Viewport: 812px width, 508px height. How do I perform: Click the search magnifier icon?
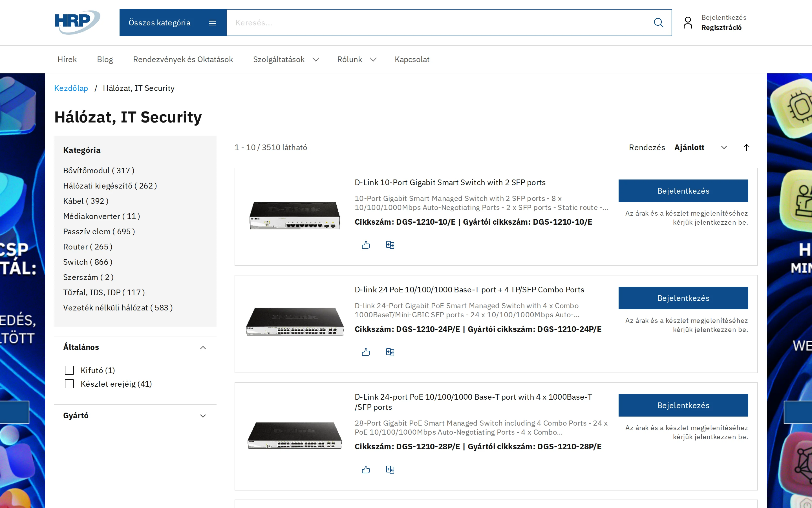[658, 23]
